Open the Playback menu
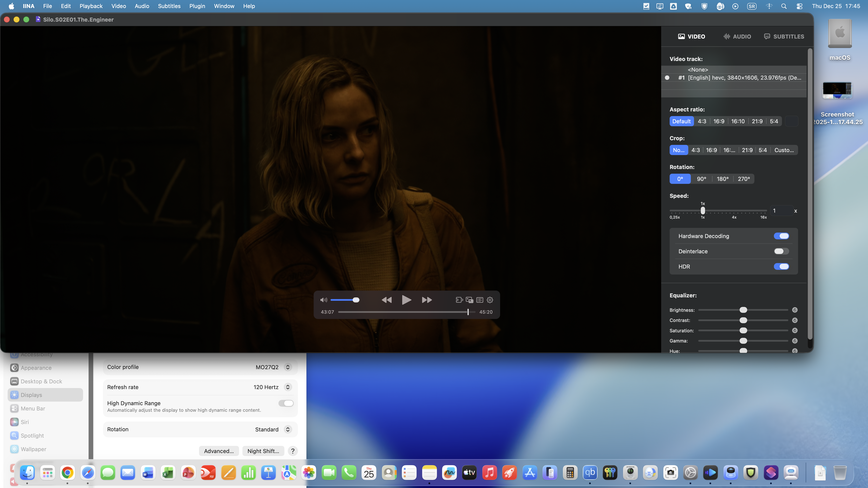 point(91,6)
